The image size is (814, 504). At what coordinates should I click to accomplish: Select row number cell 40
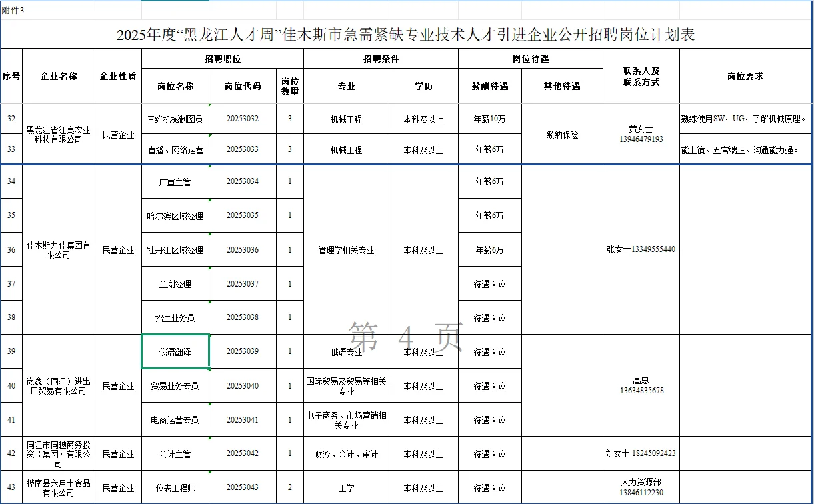pos(11,385)
